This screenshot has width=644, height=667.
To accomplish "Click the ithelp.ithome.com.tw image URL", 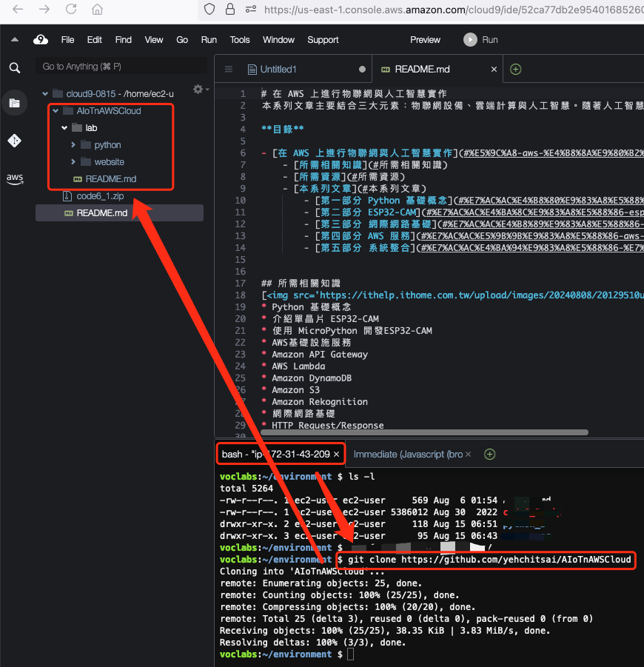I will click(481, 295).
